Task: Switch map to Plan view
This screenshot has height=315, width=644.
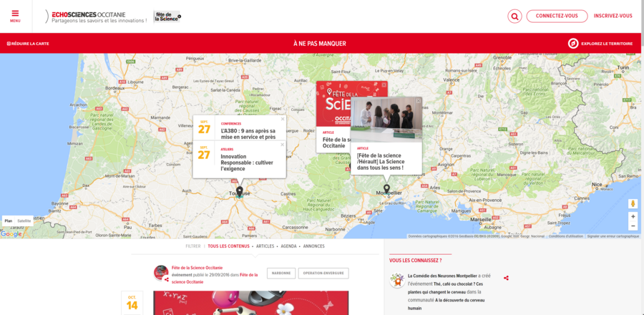Action: click(x=9, y=221)
